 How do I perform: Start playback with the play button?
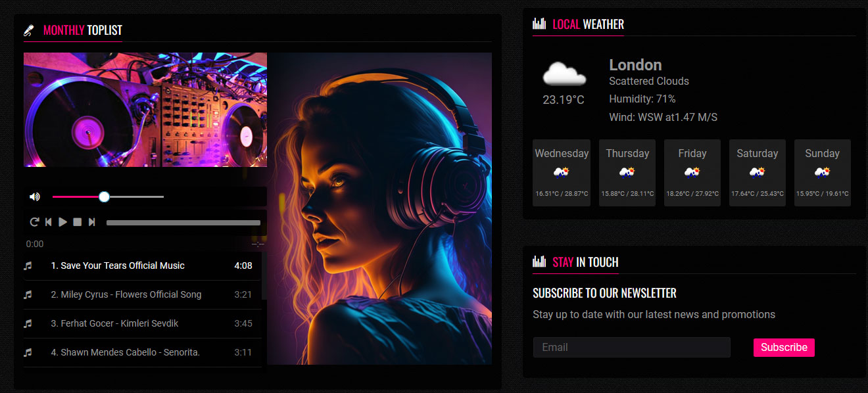[63, 222]
